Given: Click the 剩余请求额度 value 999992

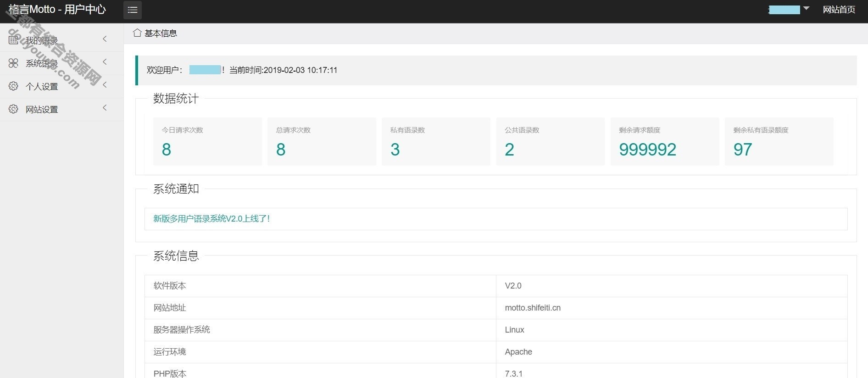Looking at the screenshot, I should click(x=647, y=150).
